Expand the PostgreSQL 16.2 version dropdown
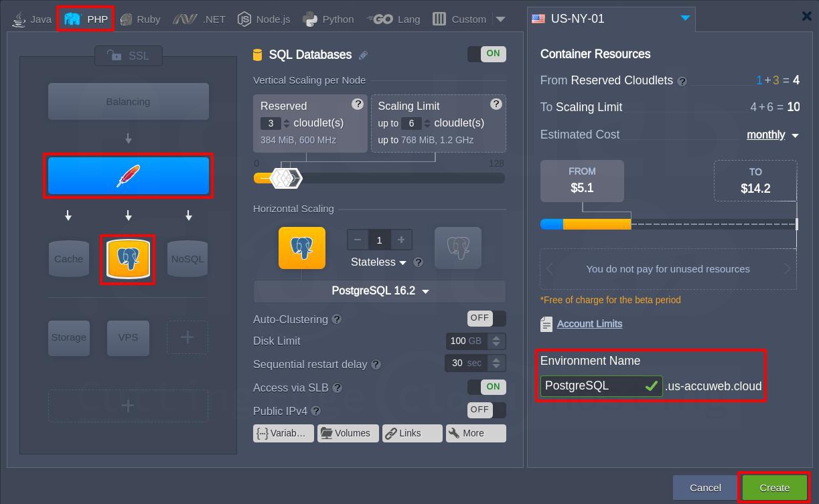The height and width of the screenshot is (504, 819). tap(379, 291)
